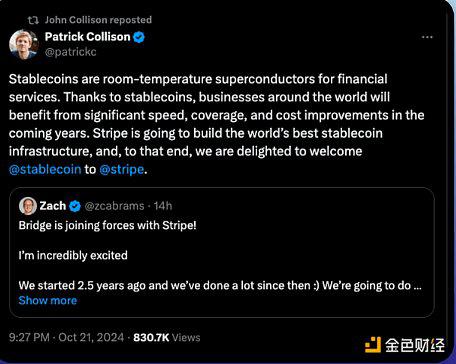The height and width of the screenshot is (364, 456).
Task: Click the 14h time on quoted tweet
Action: coord(163,206)
